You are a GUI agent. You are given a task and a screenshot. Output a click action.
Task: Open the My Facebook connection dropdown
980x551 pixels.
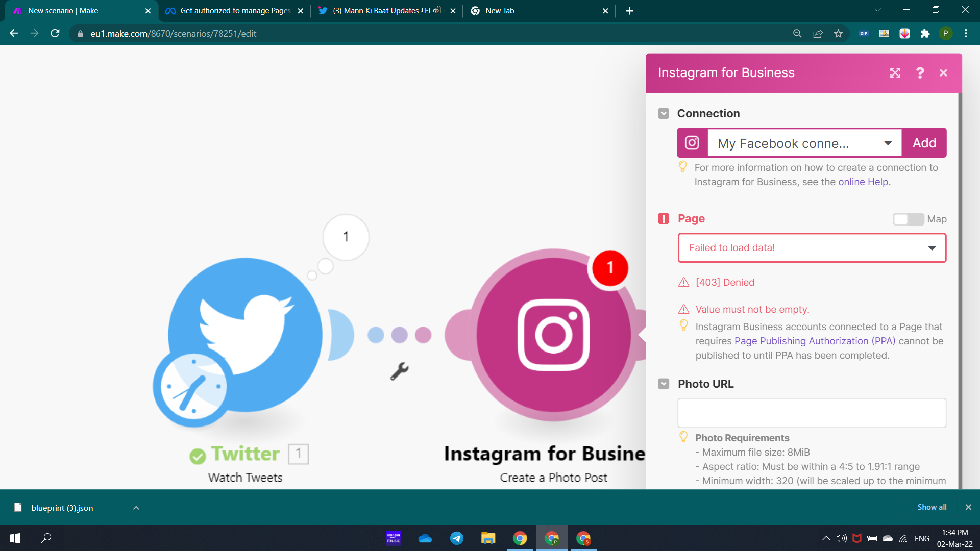[x=804, y=143]
